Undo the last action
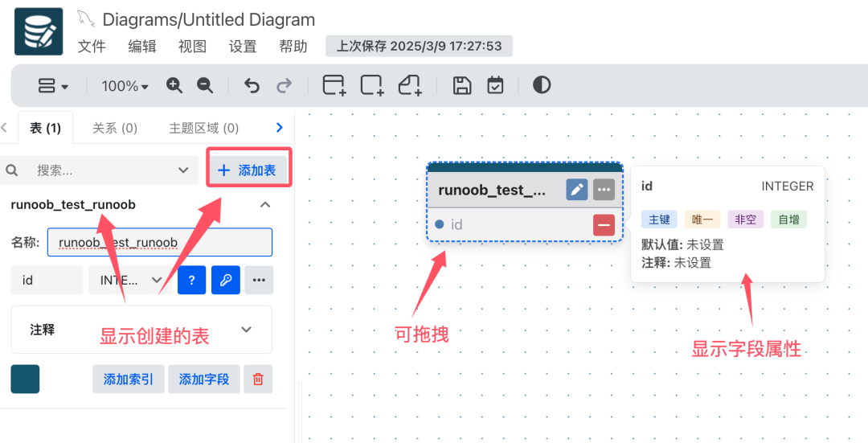Screen dimensions: 868x443 click(x=252, y=85)
